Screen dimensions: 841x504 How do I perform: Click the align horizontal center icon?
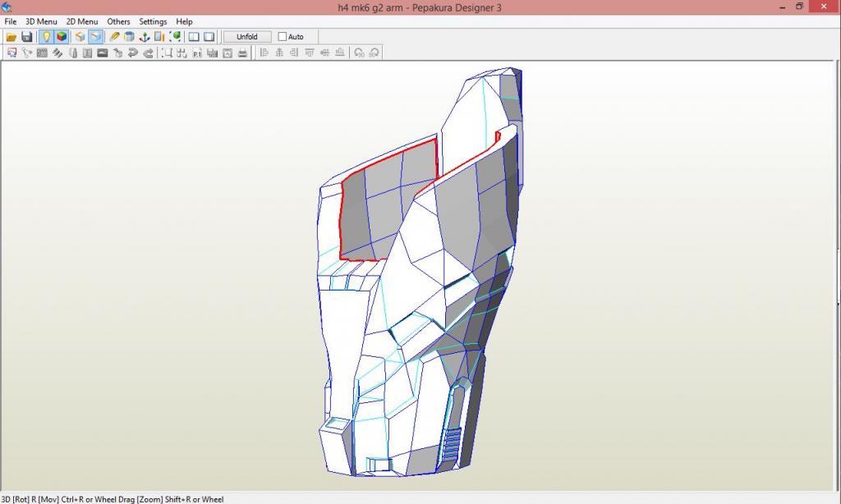[279, 53]
